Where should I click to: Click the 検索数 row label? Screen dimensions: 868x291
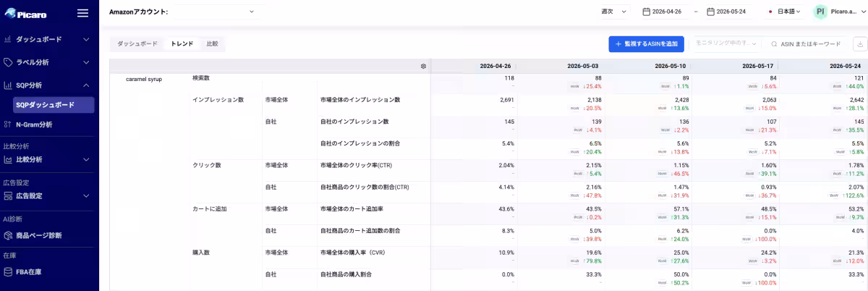(201, 77)
